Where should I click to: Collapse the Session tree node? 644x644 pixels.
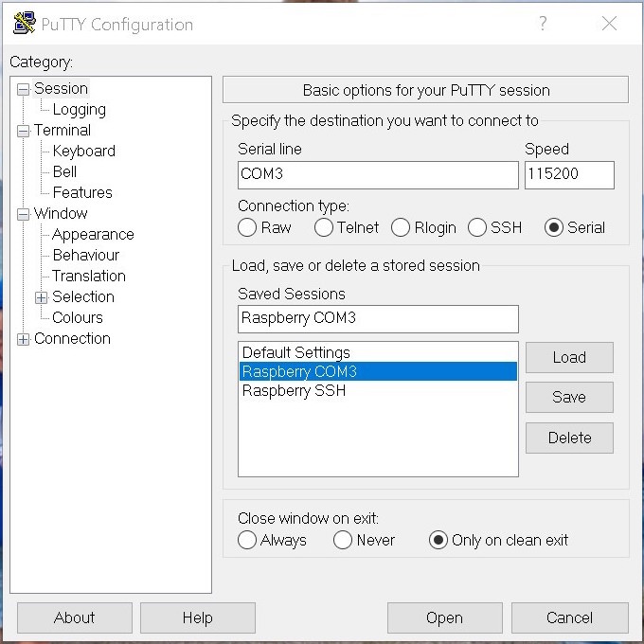(x=24, y=89)
